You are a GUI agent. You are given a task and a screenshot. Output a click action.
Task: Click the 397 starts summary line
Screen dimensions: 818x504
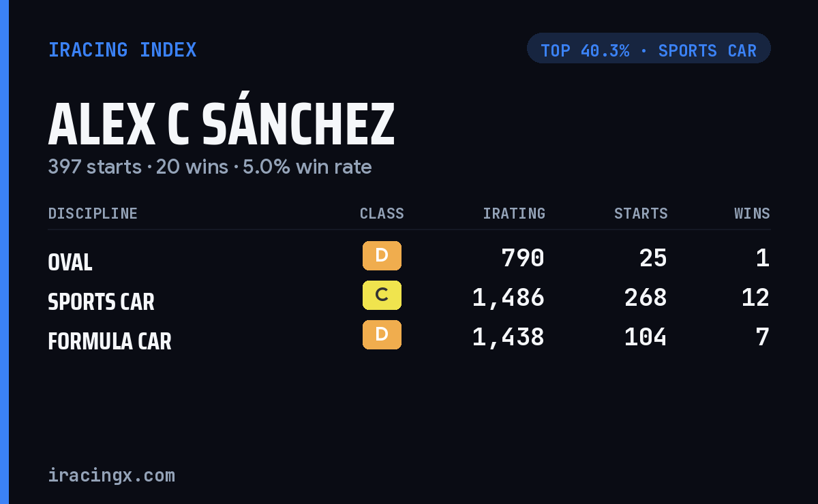click(x=210, y=167)
